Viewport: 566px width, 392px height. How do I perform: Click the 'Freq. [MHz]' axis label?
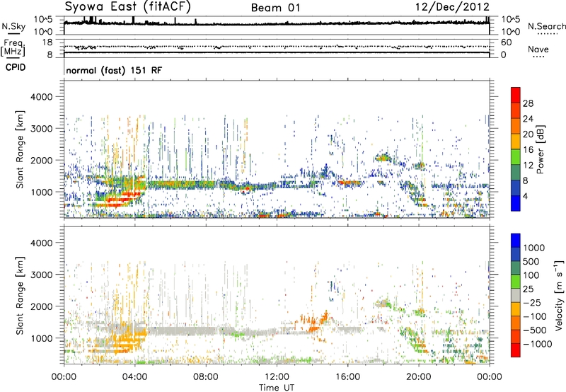pyautogui.click(x=13, y=47)
